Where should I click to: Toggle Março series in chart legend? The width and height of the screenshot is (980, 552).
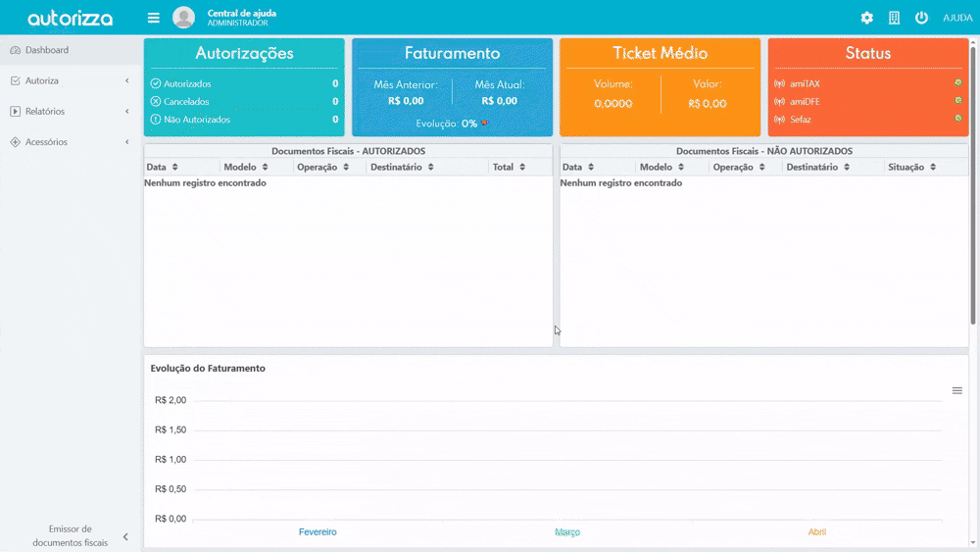pyautogui.click(x=567, y=531)
